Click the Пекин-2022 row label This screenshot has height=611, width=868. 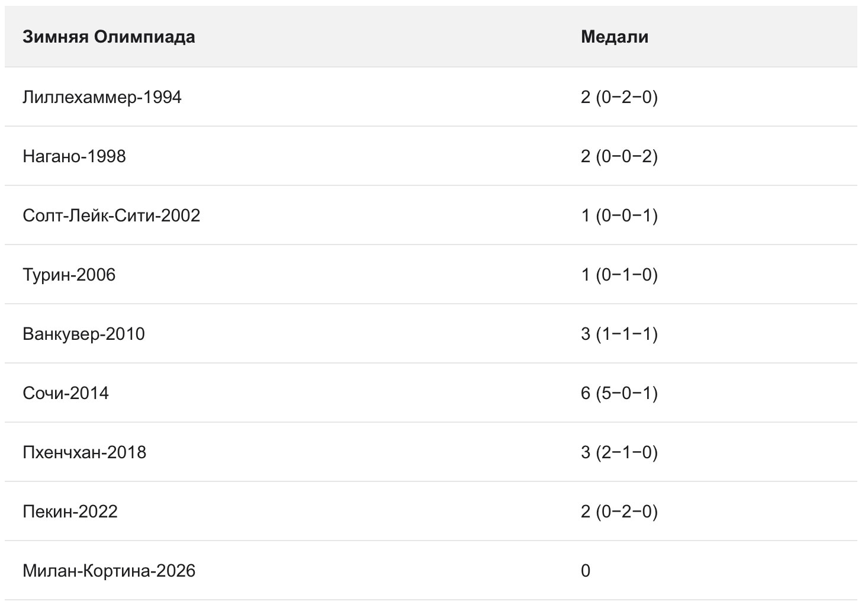point(70,511)
